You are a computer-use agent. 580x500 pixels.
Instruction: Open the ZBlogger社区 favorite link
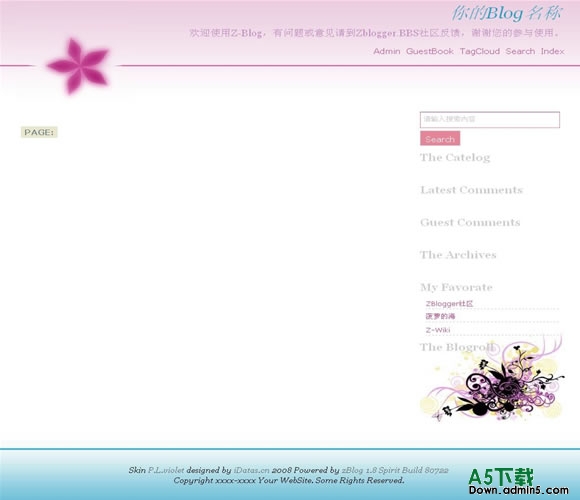pos(449,304)
